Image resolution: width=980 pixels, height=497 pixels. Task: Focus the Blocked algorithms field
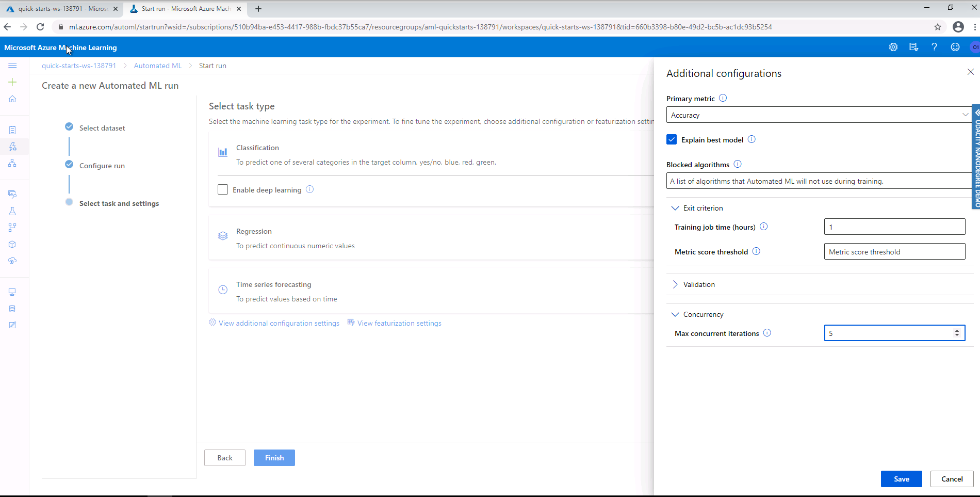click(x=819, y=181)
